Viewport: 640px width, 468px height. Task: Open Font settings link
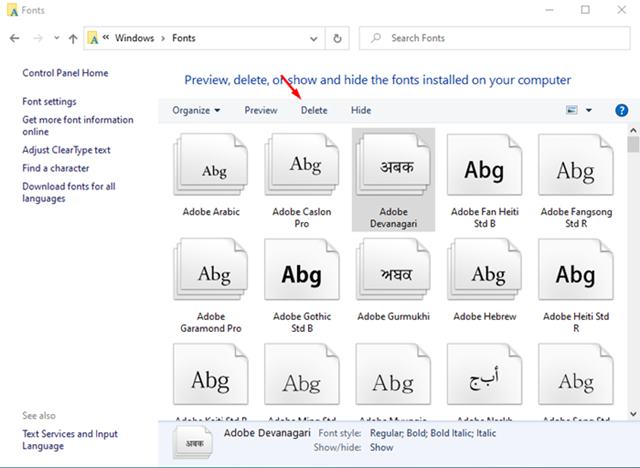pyautogui.click(x=49, y=102)
